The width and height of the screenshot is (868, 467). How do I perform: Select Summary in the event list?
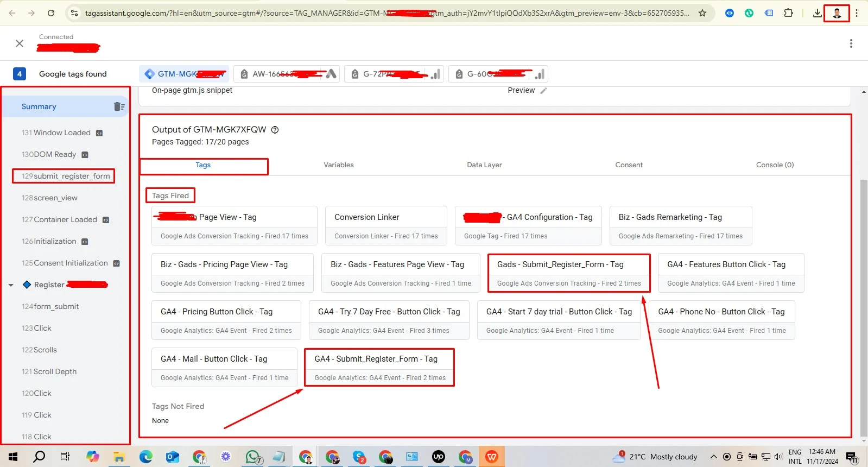[x=39, y=106]
